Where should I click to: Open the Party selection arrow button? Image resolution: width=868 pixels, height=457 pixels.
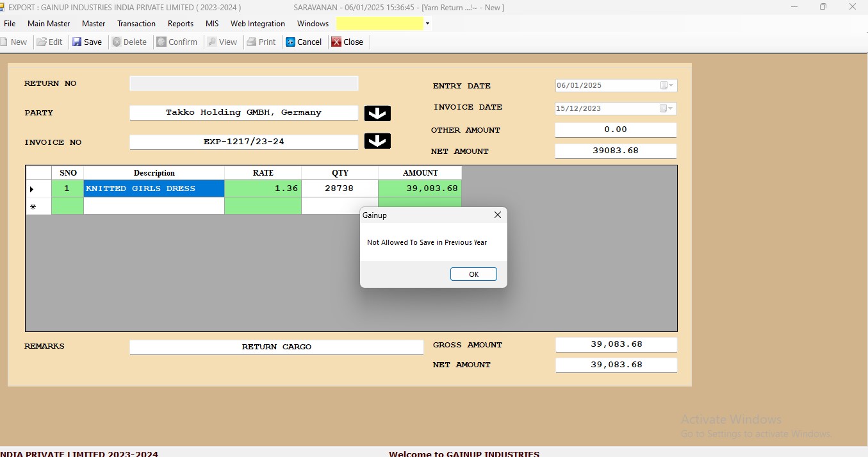point(377,113)
